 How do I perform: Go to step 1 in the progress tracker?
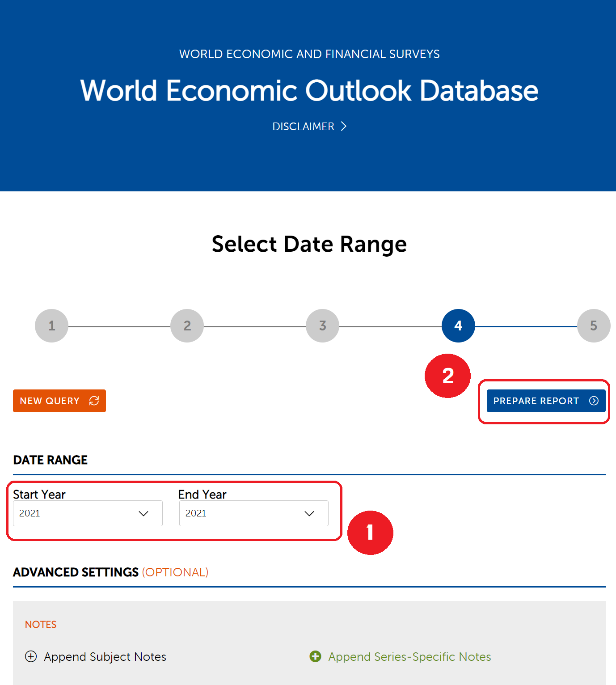(52, 326)
